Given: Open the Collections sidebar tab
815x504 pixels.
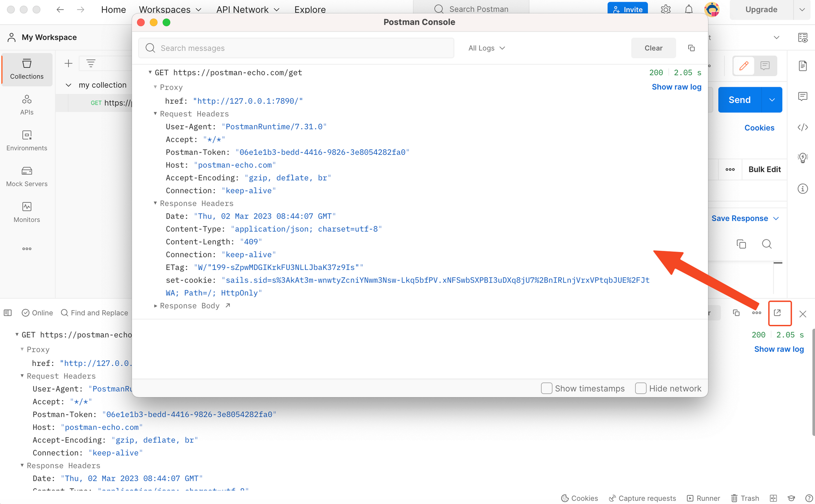Looking at the screenshot, I should click(27, 69).
